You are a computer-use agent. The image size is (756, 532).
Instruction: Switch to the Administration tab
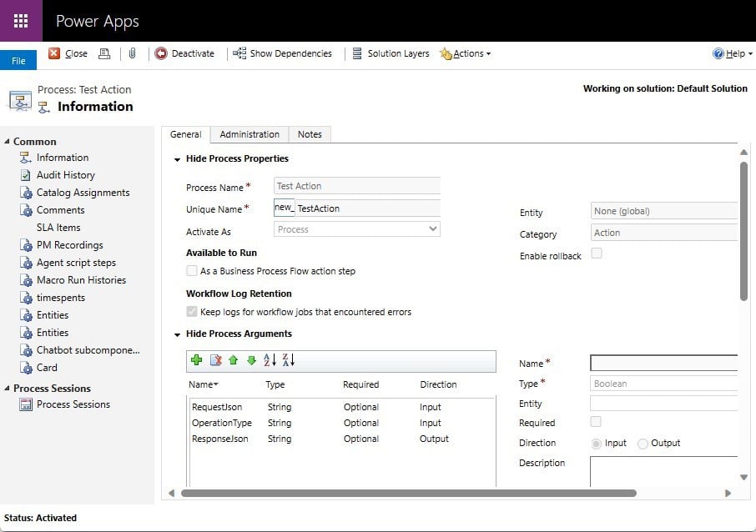[x=249, y=134]
